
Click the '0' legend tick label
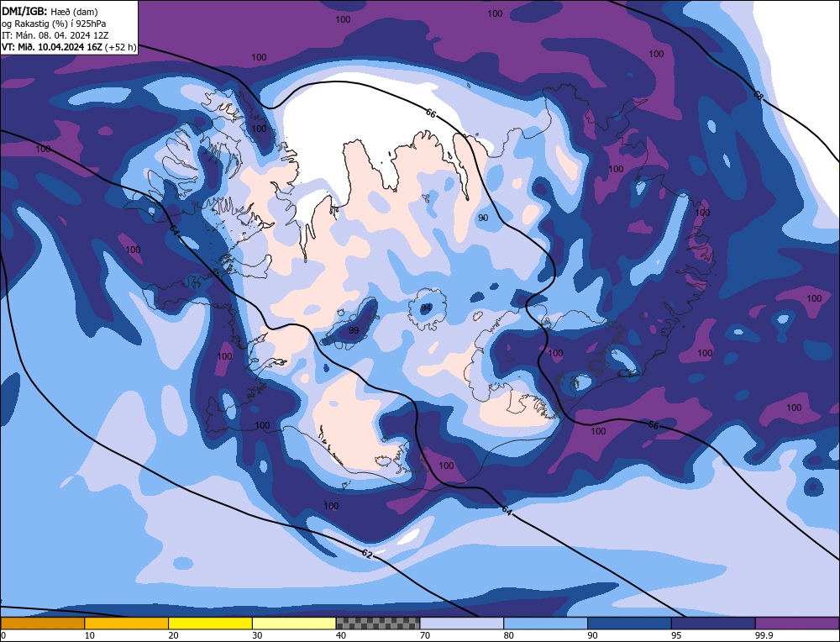3,635
